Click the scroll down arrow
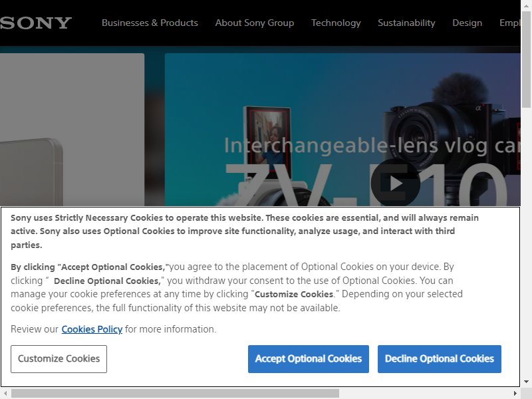 pyautogui.click(x=526, y=382)
